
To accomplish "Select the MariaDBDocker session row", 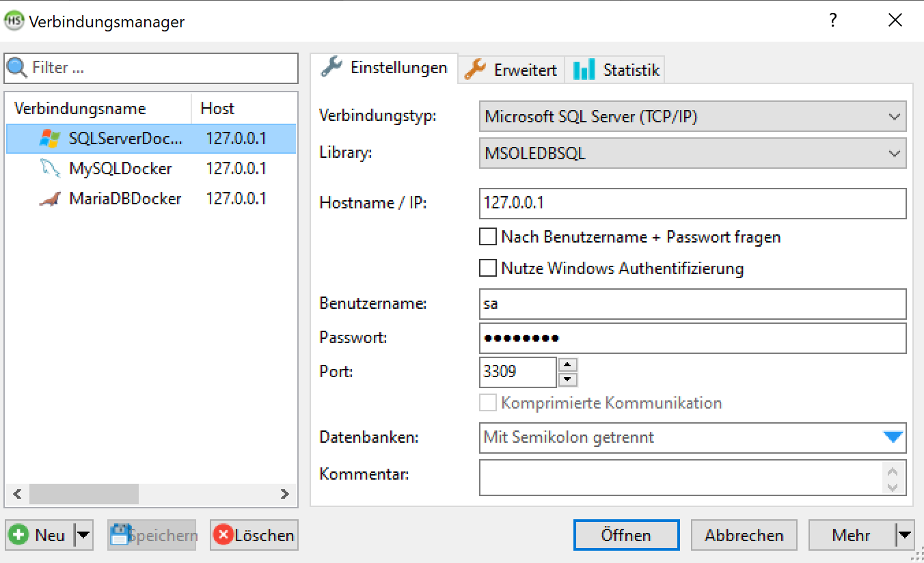I will 151,199.
